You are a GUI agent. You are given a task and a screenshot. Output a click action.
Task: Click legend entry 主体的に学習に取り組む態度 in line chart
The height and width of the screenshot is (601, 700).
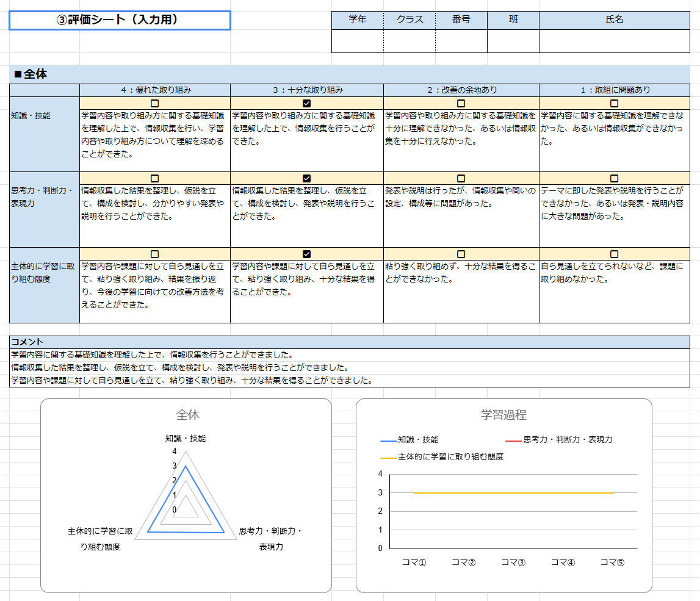point(442,457)
